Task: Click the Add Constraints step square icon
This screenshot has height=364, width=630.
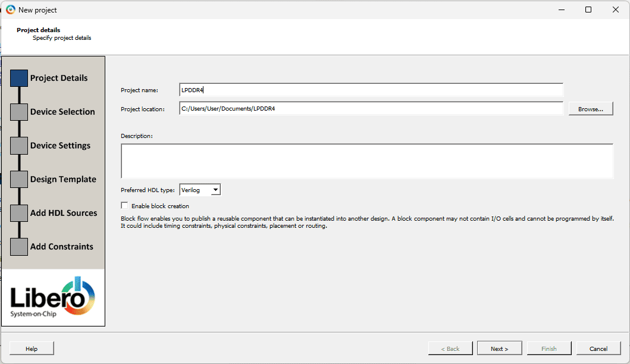Action: pyautogui.click(x=19, y=247)
